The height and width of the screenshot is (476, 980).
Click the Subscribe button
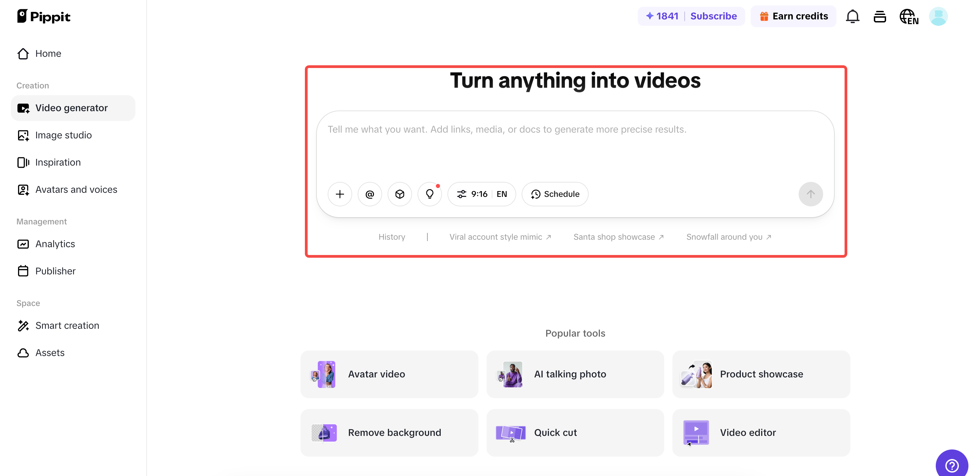pyautogui.click(x=714, y=16)
